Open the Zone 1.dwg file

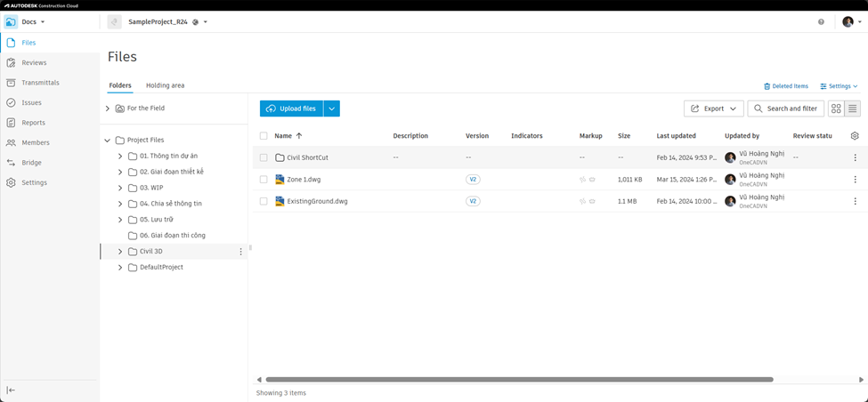304,179
